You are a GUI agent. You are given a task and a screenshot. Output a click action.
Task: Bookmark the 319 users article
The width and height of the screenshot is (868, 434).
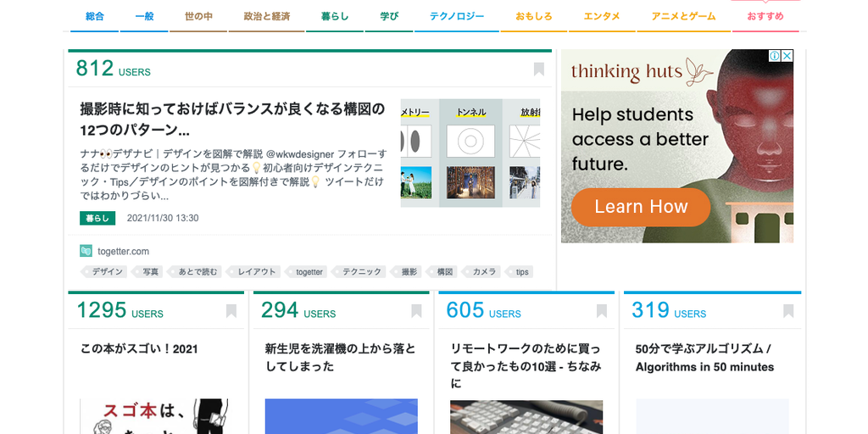[x=788, y=311]
